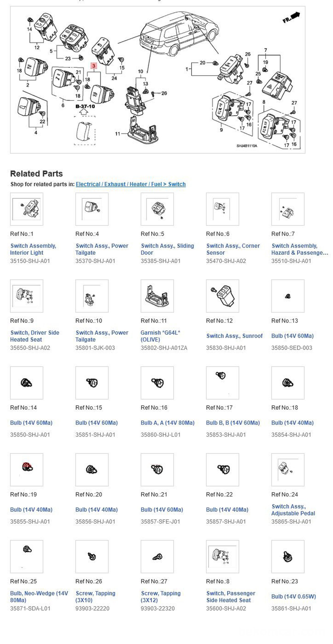333x644 pixels.
Task: Open Switch Assy., Sliding Door part link
Action: [167, 249]
